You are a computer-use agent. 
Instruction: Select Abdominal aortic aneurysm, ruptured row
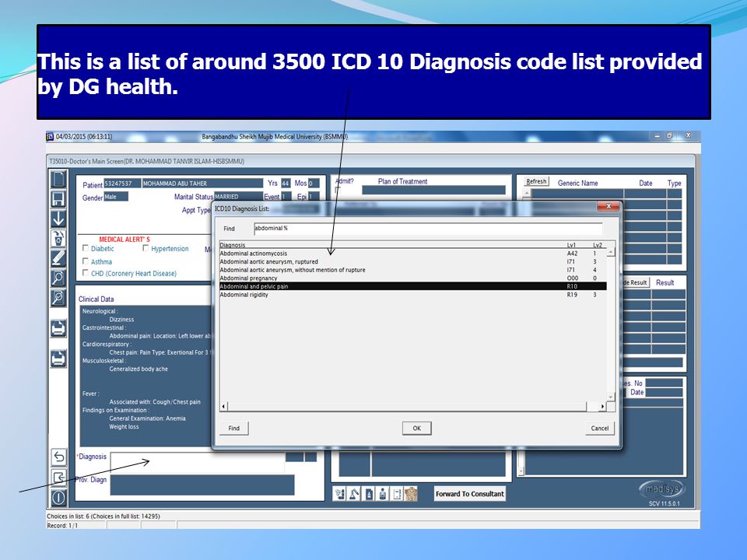point(412,261)
